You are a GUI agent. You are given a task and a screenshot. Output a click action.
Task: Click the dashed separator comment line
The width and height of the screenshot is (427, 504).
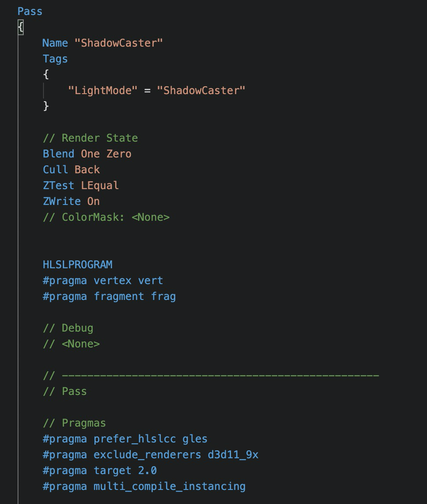211,376
